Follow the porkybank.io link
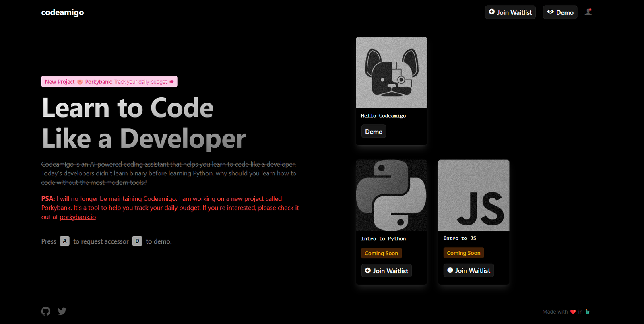The width and height of the screenshot is (644, 324). [78, 217]
